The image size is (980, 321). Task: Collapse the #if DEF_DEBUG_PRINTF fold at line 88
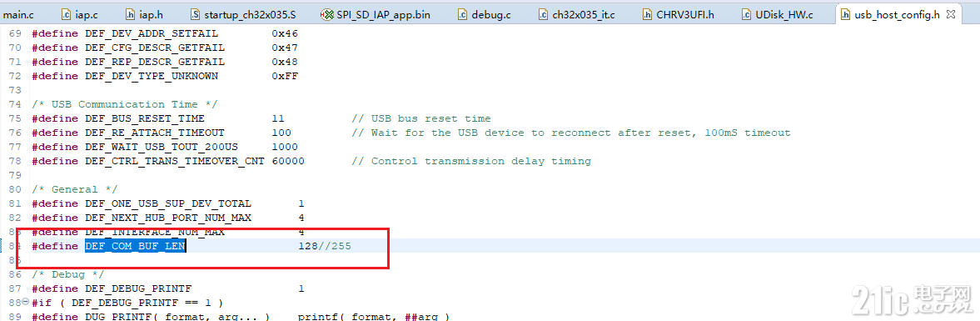[x=25, y=303]
